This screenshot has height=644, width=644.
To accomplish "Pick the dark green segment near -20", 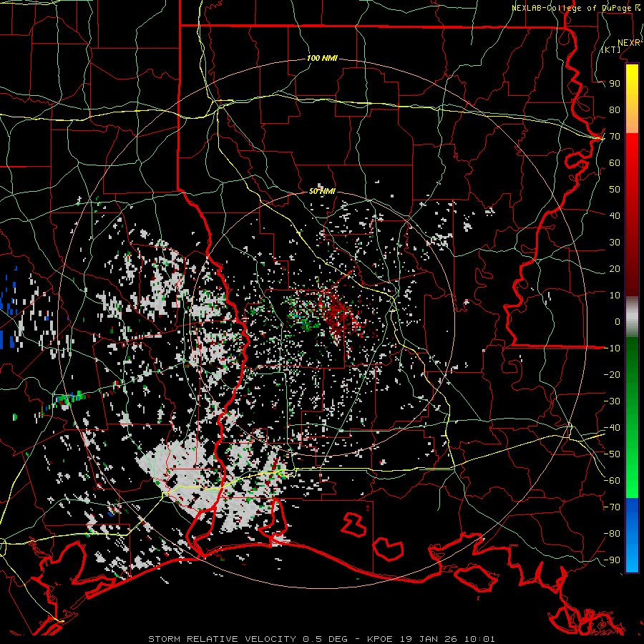I will tap(632, 371).
